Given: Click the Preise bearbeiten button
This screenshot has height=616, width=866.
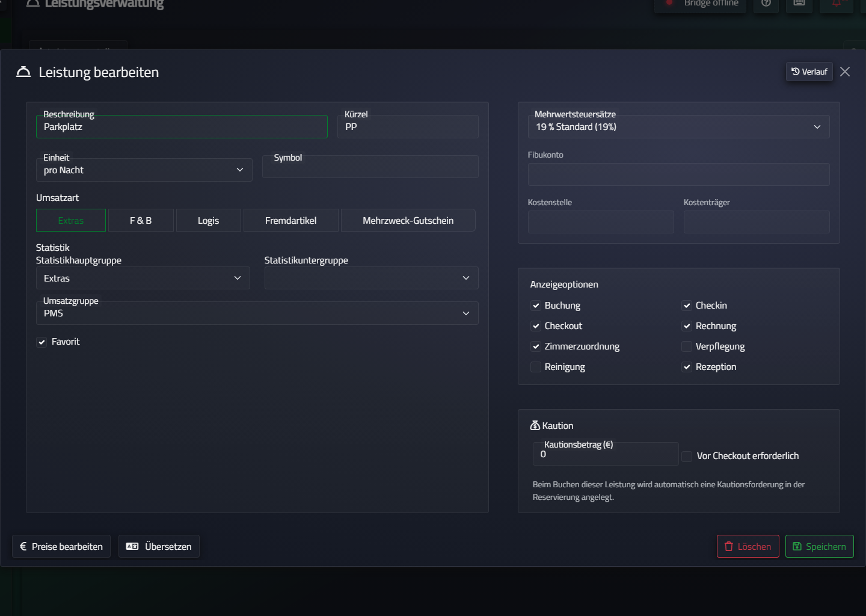Looking at the screenshot, I should tap(61, 546).
